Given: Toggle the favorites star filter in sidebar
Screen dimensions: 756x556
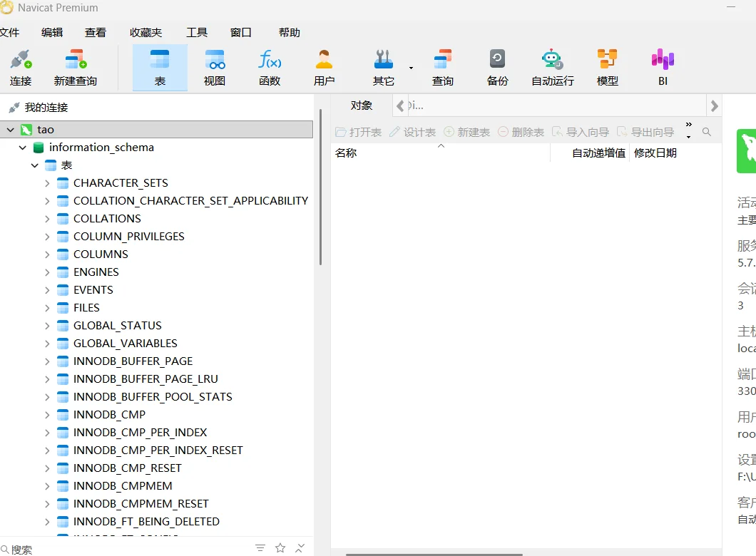Looking at the screenshot, I should point(280,547).
